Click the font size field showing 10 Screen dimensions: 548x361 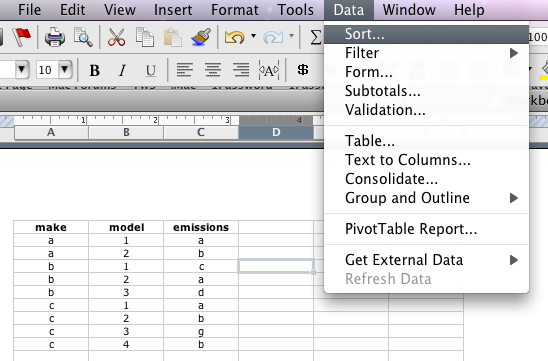point(47,70)
